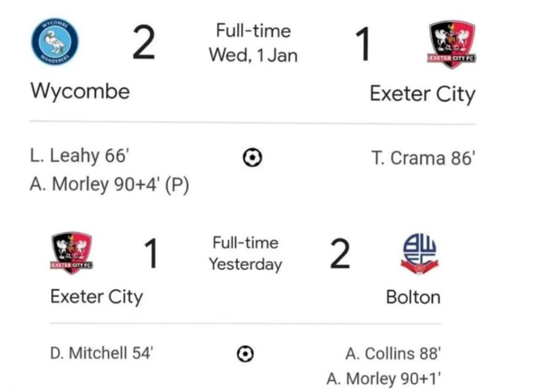Open the Exeter City name in the lower match
The image size is (546, 392).
point(96,297)
